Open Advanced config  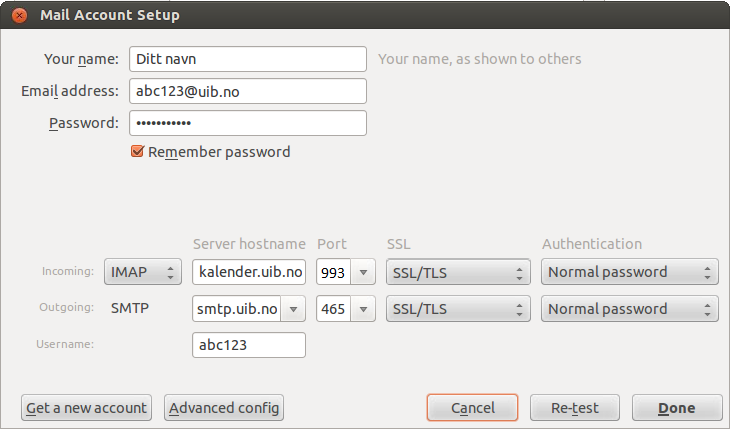click(224, 408)
